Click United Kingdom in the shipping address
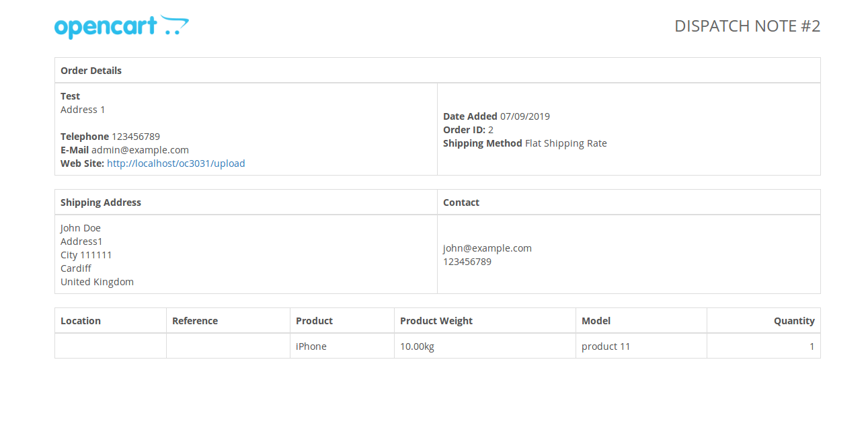This screenshot has width=868, height=444. point(97,282)
